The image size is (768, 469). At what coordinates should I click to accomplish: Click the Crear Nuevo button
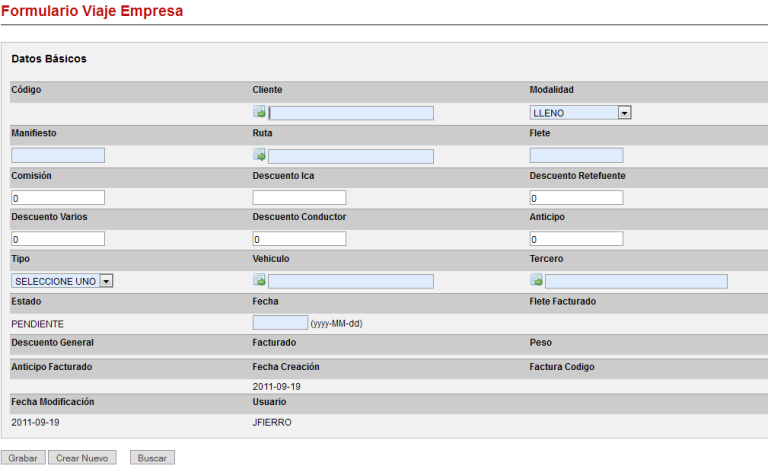click(82, 457)
